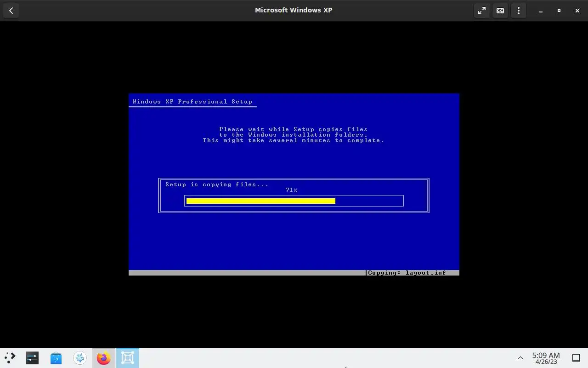588x368 pixels.
Task: Click the show desktop button
Action: [x=576, y=358]
